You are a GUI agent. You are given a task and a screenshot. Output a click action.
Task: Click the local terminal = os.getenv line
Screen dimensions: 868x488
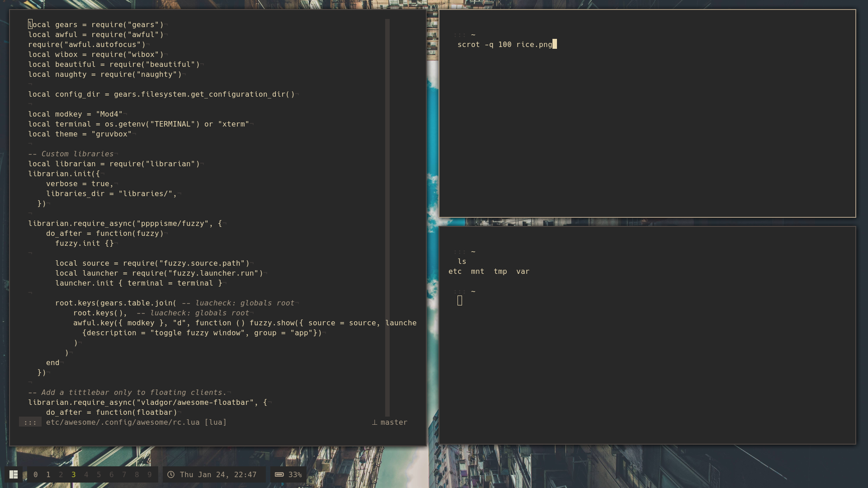pos(139,124)
